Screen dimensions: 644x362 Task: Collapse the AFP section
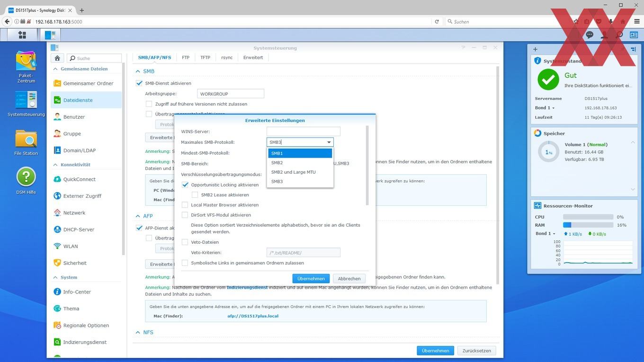pyautogui.click(x=138, y=216)
